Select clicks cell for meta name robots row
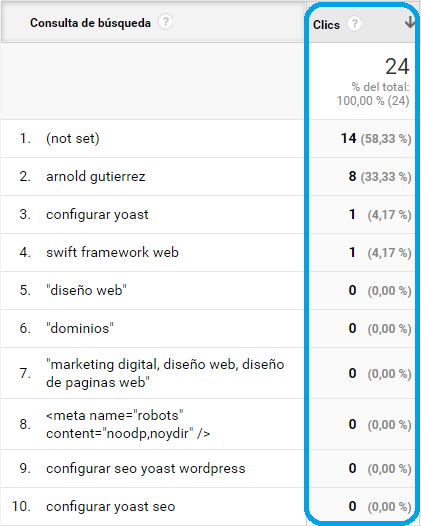 pos(380,425)
